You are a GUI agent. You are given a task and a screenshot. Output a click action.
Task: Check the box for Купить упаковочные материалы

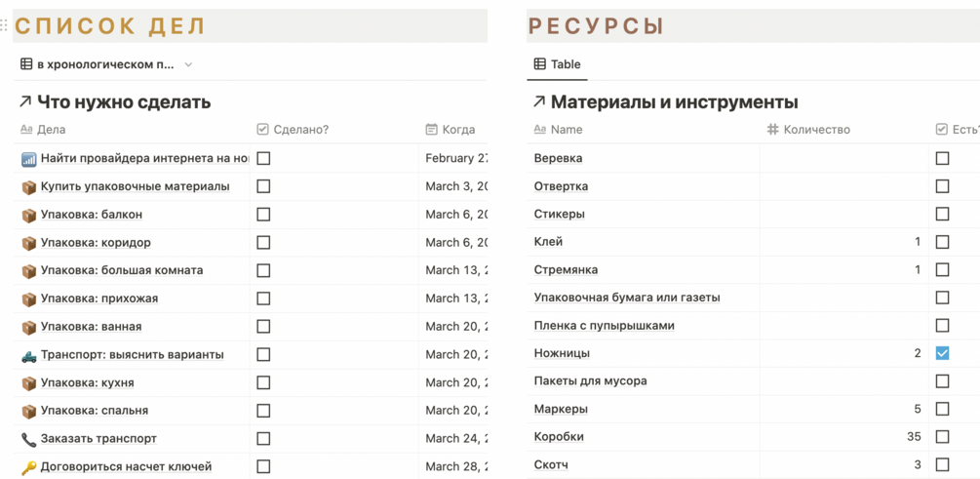coord(263,186)
